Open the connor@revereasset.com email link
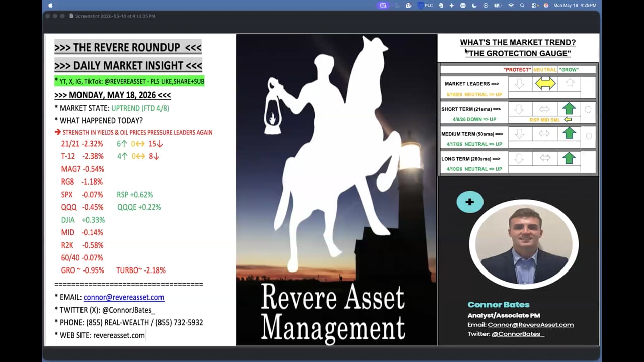The height and width of the screenshot is (362, 644). tap(124, 297)
